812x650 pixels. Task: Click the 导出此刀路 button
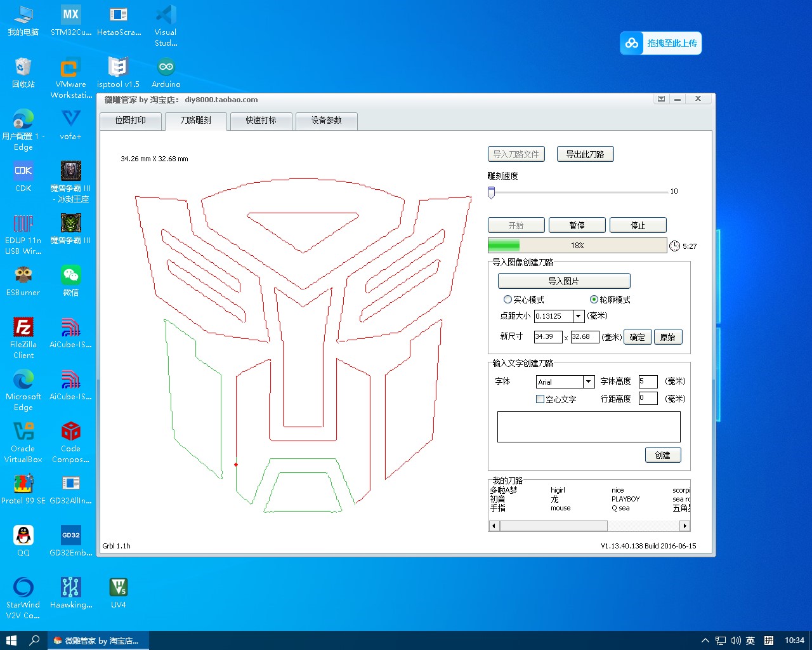585,154
